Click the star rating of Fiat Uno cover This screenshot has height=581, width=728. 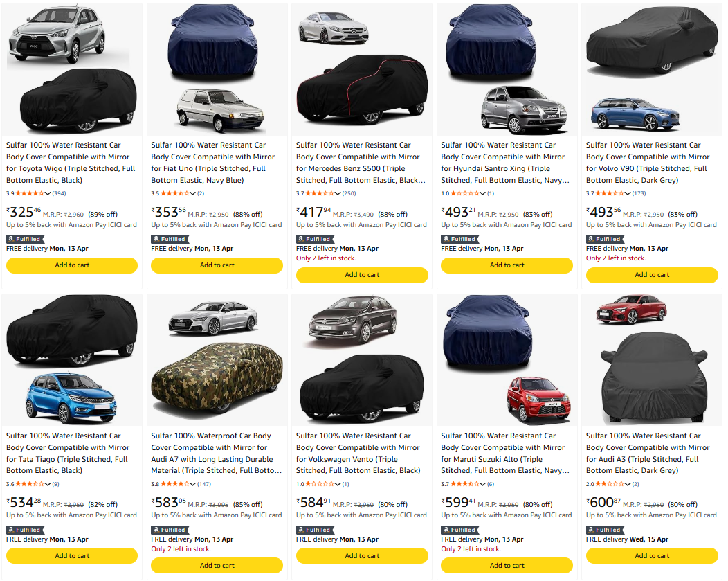[174, 193]
